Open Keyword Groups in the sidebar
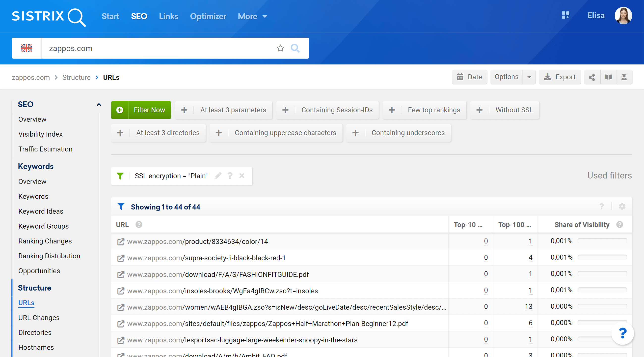644x357 pixels. tap(44, 226)
